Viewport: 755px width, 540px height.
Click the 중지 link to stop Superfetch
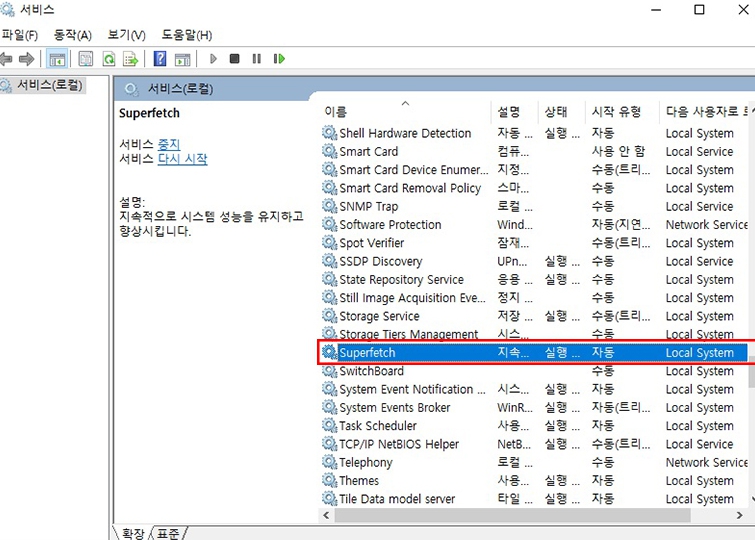click(169, 144)
